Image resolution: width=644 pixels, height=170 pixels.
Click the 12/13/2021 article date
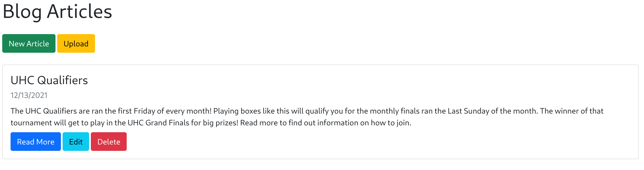click(29, 95)
